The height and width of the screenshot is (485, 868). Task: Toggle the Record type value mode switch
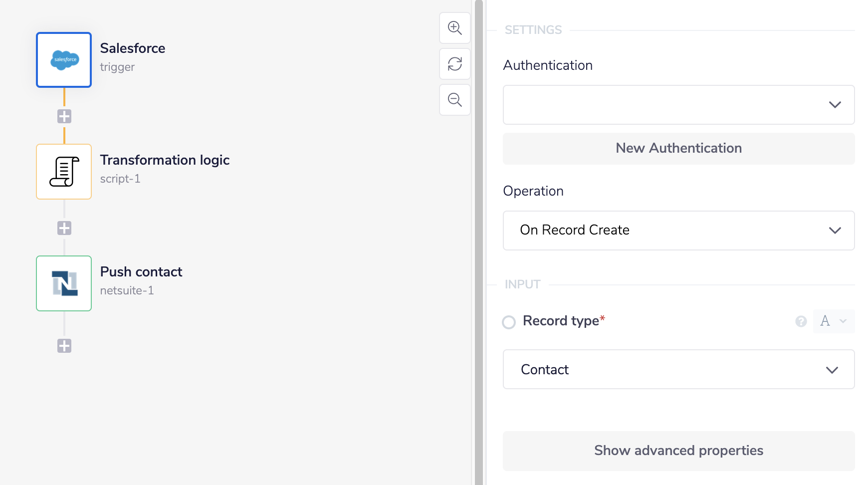tap(826, 321)
